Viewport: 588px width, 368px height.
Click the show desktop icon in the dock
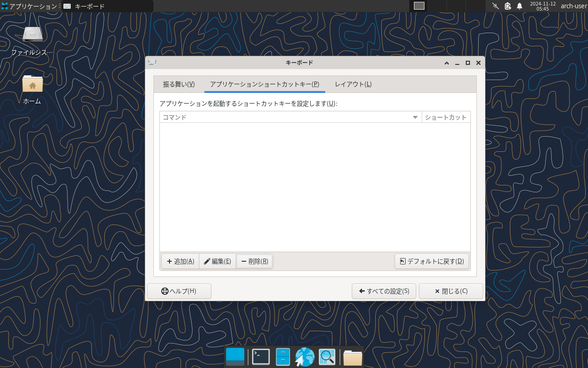point(235,356)
